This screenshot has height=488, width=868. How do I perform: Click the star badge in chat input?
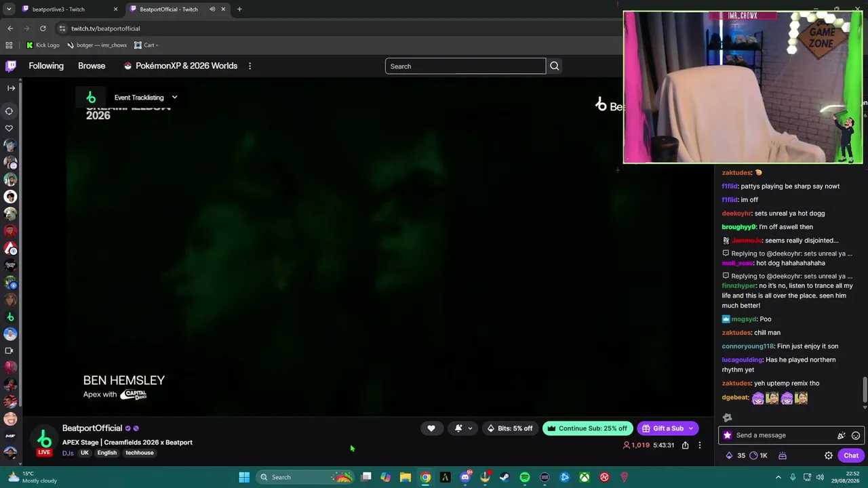728,435
